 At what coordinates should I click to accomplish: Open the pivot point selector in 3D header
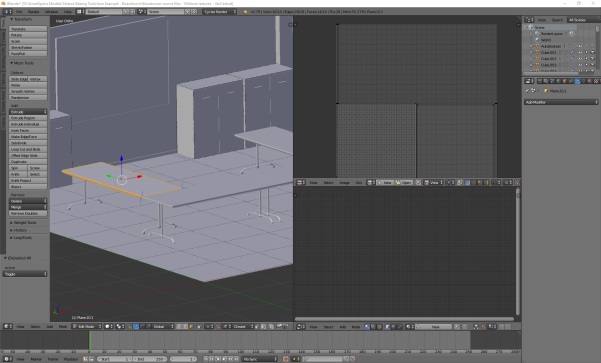point(120,327)
